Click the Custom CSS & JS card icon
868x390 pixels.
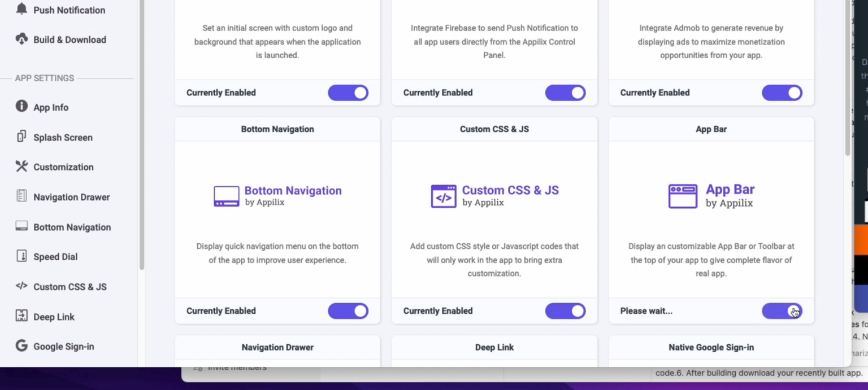point(444,196)
